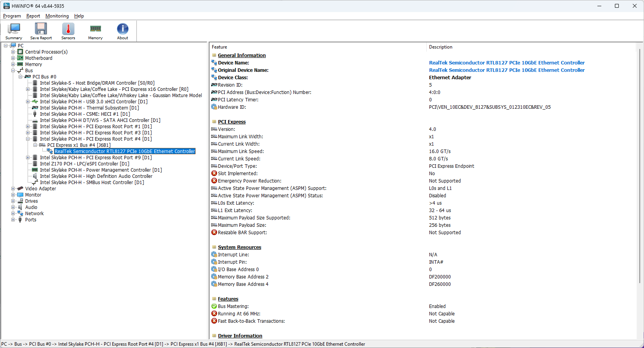Select the PCI Bus #0 icon
Viewport: 644px width, 348px height.
coord(28,77)
